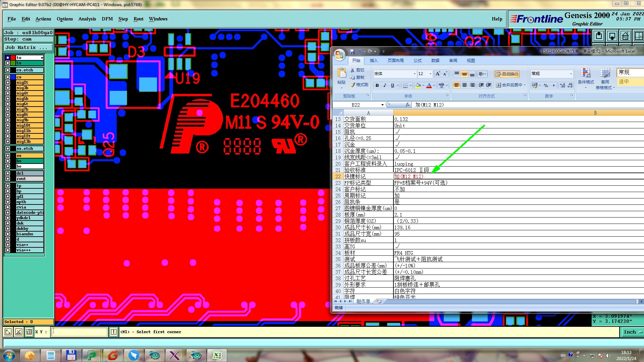Click the X Y coordinate input field
Image resolution: width=644 pixels, height=362 pixels.
pyautogui.click(x=79, y=332)
